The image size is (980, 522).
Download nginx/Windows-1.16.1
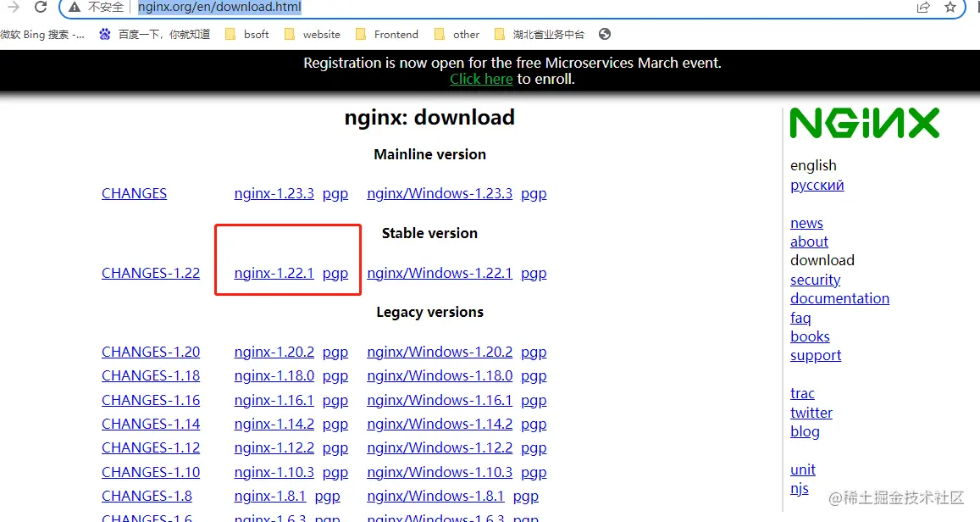click(x=440, y=400)
